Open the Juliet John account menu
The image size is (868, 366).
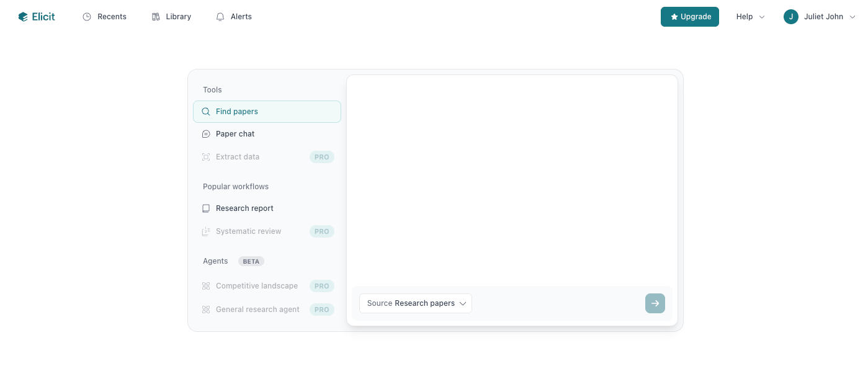[819, 17]
